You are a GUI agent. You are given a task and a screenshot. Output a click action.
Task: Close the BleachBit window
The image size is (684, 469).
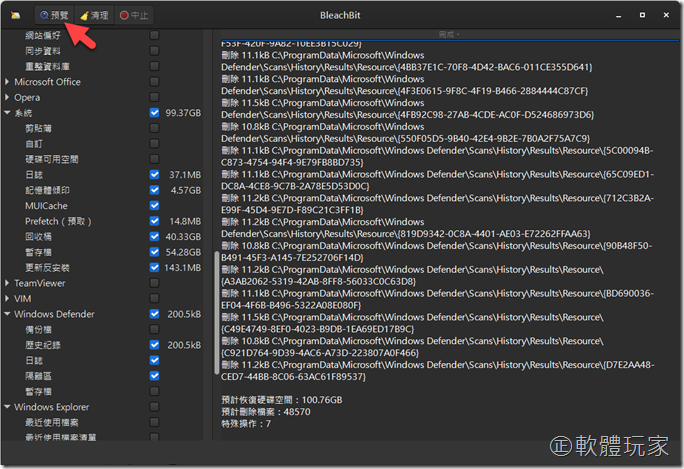(x=664, y=15)
